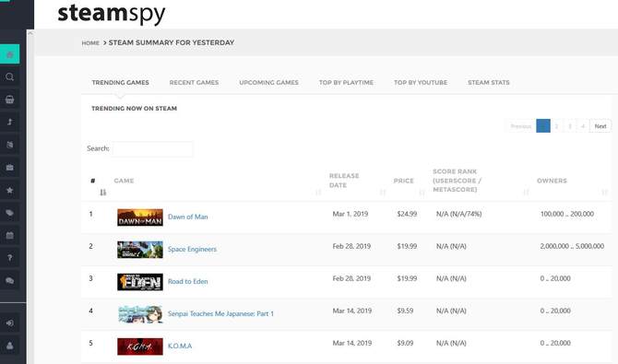Open the chat bubbles icon in sidebar

(10, 281)
